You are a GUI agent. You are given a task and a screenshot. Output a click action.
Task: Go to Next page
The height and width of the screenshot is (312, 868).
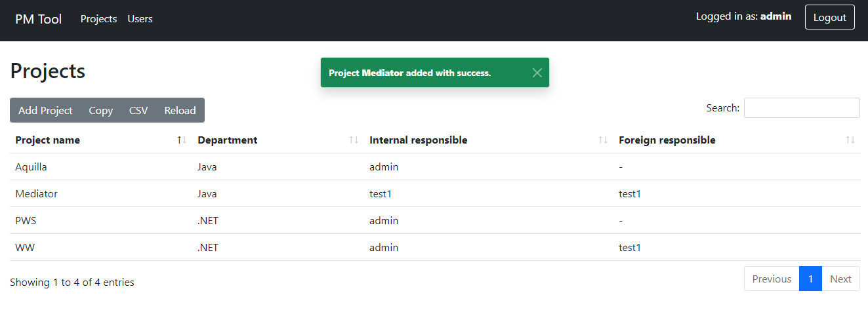point(840,279)
